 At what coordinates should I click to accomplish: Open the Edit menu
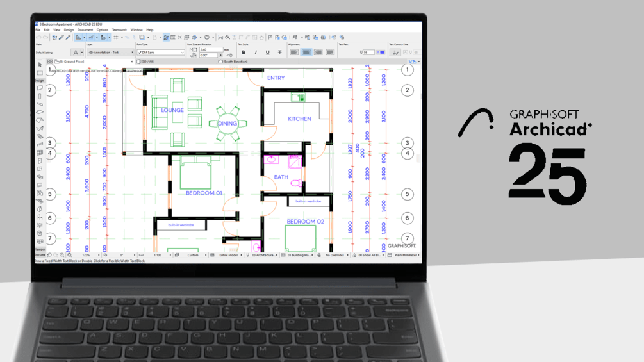pyautogui.click(x=47, y=30)
